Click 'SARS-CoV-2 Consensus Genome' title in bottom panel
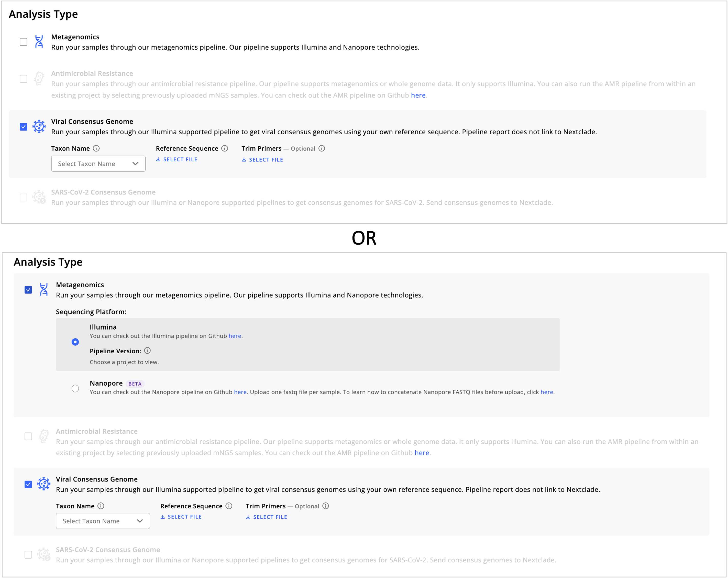 pos(108,550)
